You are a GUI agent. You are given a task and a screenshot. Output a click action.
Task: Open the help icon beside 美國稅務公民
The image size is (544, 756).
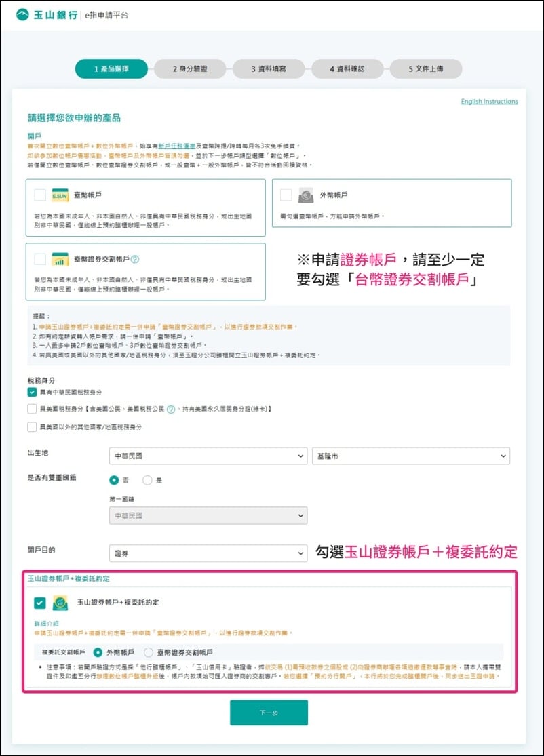click(x=170, y=409)
